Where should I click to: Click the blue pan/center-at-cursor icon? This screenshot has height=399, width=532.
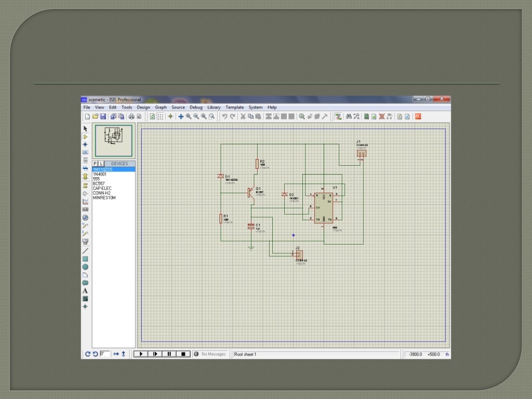181,117
